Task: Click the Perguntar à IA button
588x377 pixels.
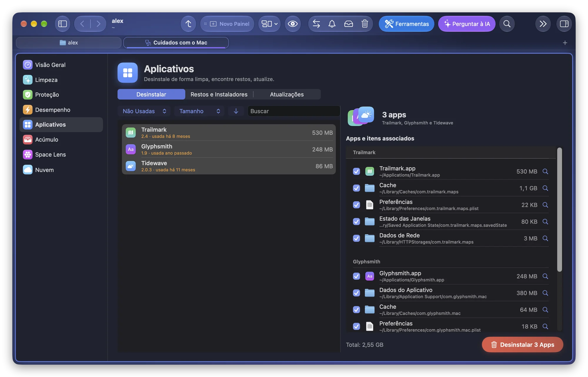Action: click(x=467, y=24)
